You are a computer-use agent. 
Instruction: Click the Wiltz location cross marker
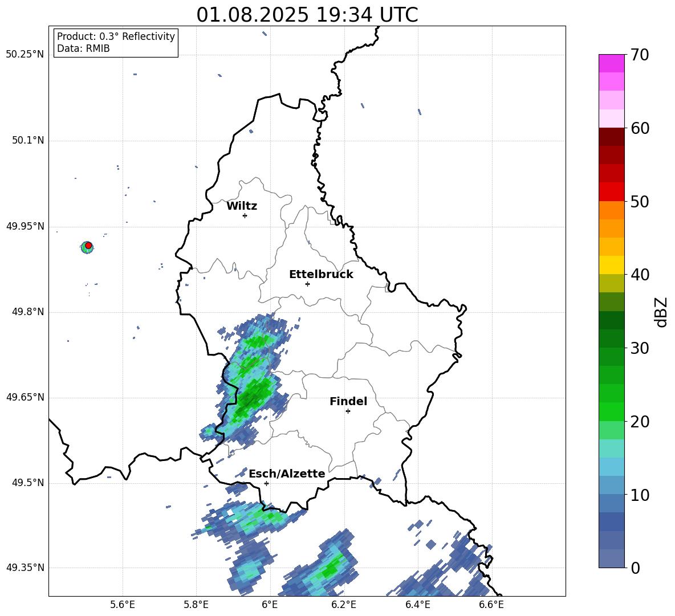click(245, 215)
